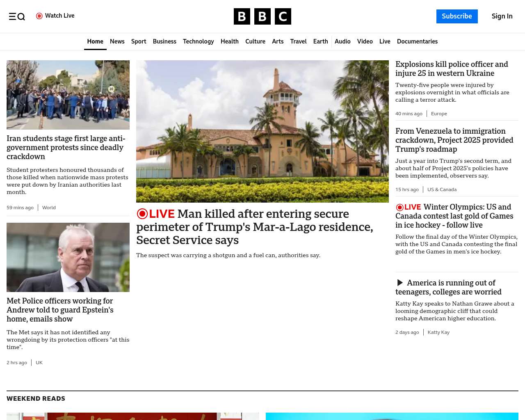525x420 pixels.
Task: Click the Weekend Reads section heading
Action: (36, 399)
